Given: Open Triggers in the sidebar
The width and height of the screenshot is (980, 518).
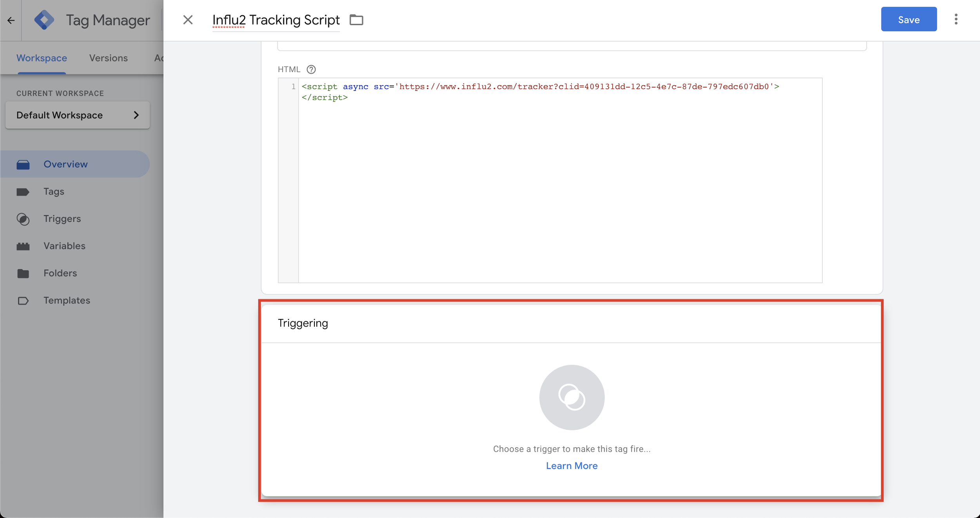Looking at the screenshot, I should [x=62, y=219].
